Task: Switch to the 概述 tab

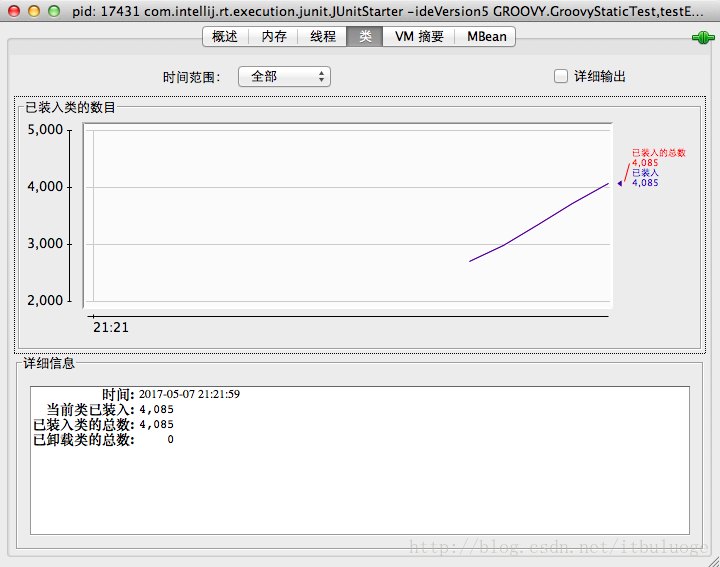Action: pos(225,37)
